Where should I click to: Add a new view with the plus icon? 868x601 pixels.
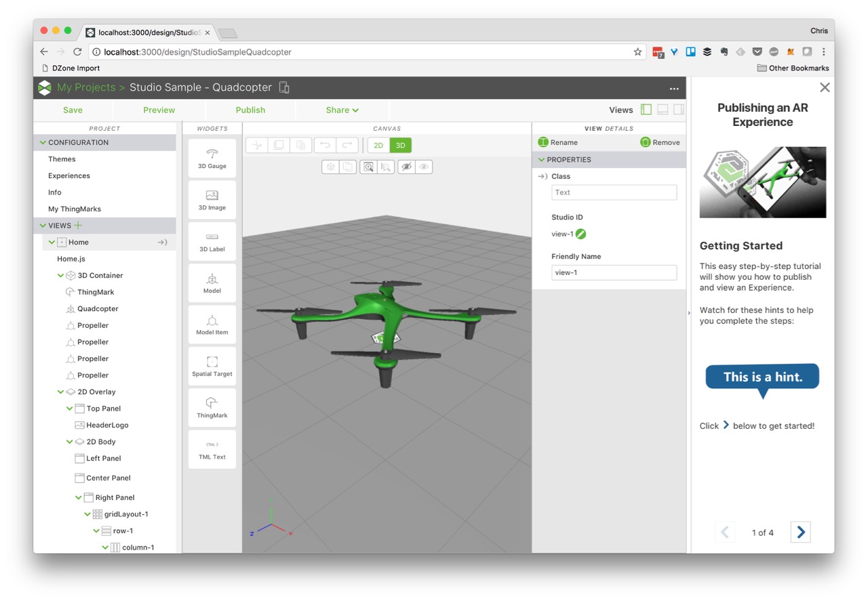[x=79, y=226]
